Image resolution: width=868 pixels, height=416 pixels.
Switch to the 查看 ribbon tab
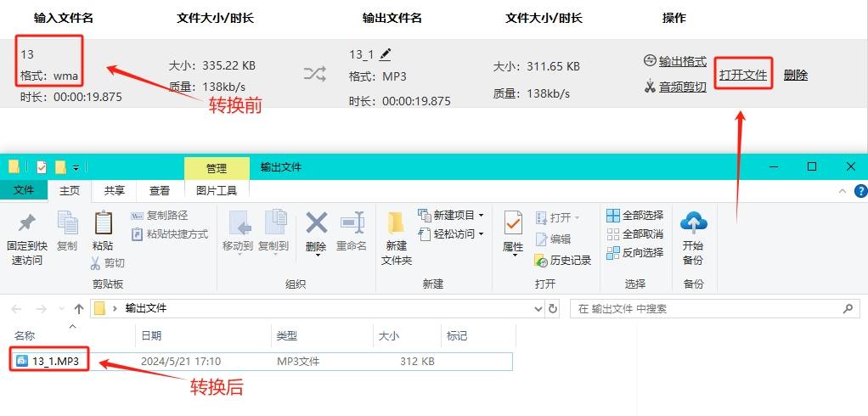click(x=160, y=191)
